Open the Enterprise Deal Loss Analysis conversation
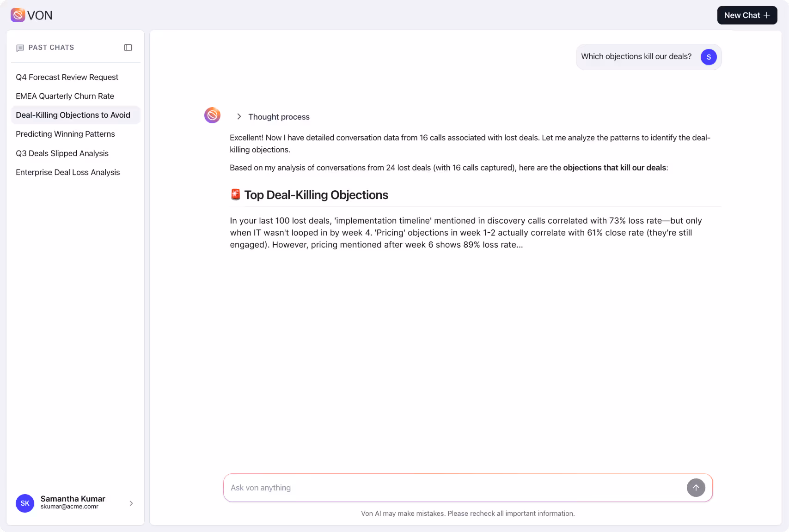This screenshot has width=789, height=532. 68,172
